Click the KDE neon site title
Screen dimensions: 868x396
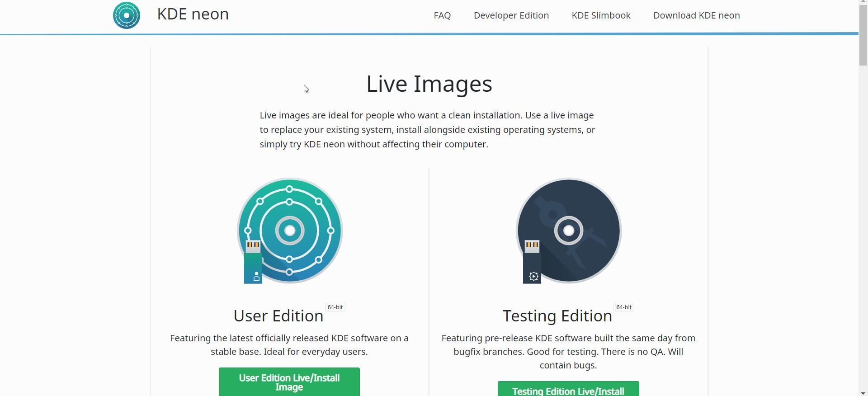click(x=193, y=14)
